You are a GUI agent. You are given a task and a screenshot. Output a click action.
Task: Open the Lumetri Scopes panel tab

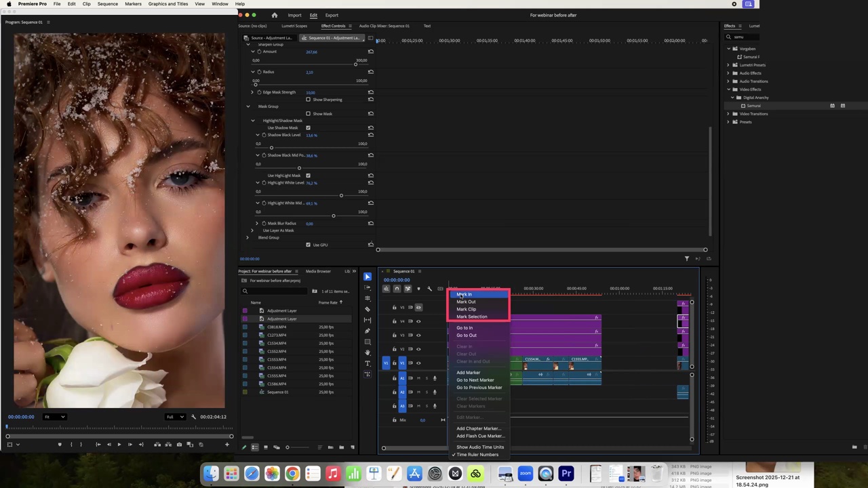click(x=294, y=26)
